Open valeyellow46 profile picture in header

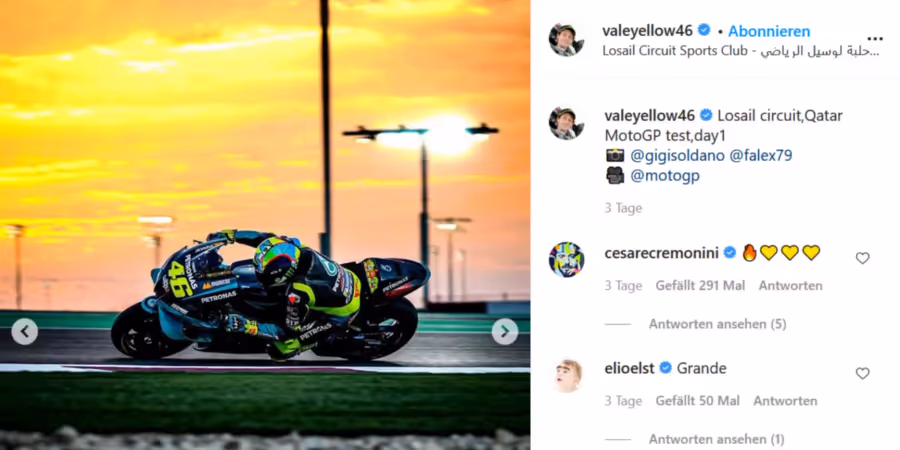(x=566, y=40)
